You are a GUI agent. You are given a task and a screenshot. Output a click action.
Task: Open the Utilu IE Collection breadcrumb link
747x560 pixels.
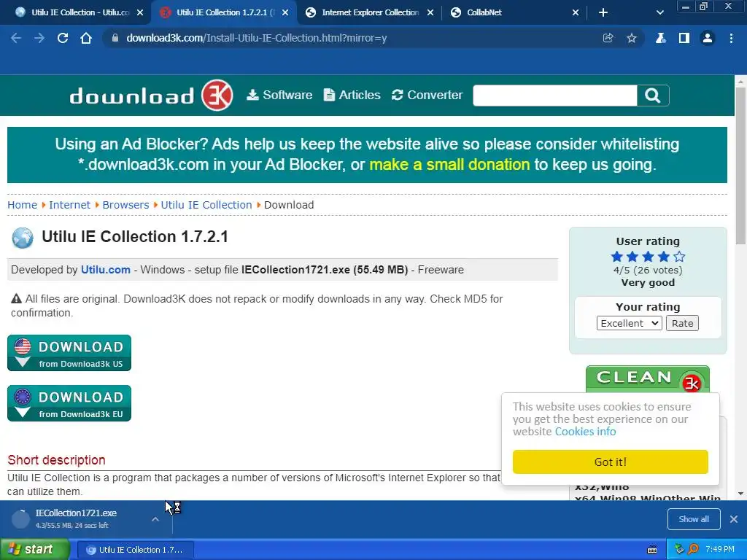pyautogui.click(x=206, y=205)
